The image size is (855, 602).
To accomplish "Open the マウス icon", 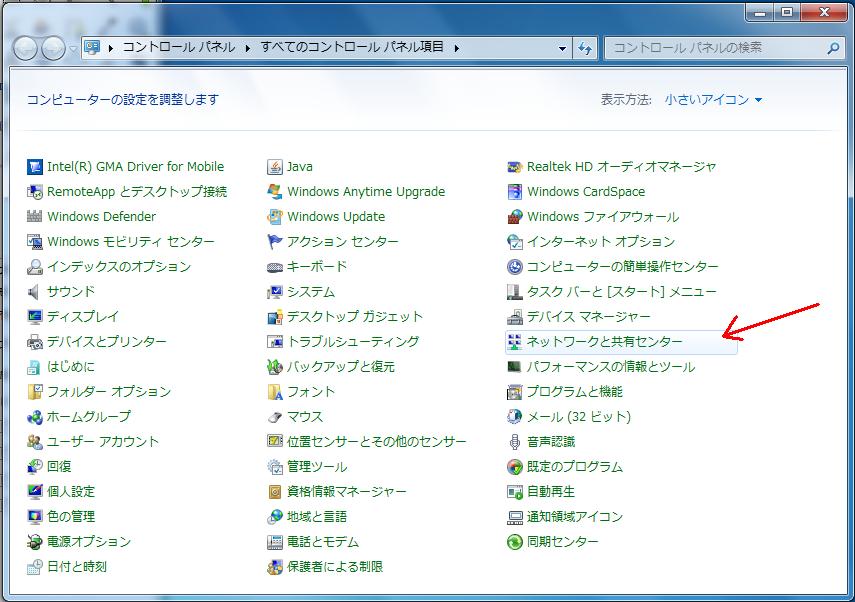I will 275,417.
